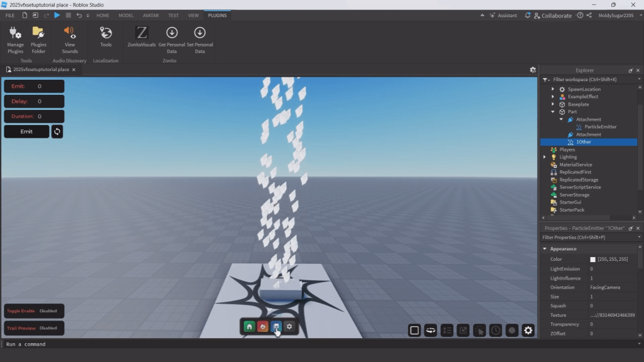This screenshot has width=644, height=362.
Task: Toggle Enable from Disabled
Action: tap(34, 310)
